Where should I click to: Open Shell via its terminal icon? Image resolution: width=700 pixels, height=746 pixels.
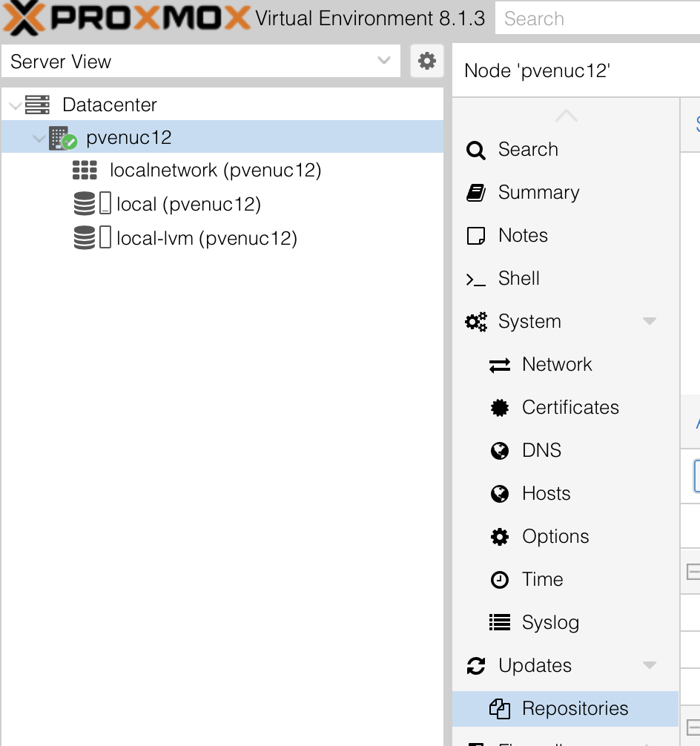point(476,280)
